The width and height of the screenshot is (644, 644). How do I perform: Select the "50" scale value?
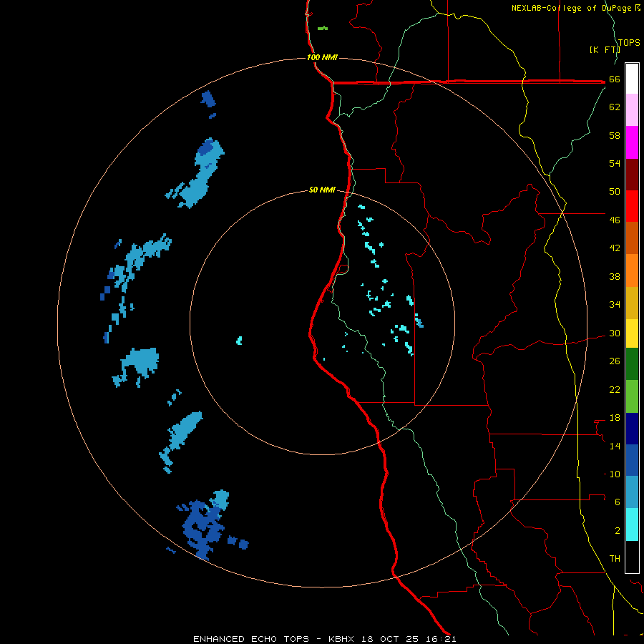(x=615, y=191)
